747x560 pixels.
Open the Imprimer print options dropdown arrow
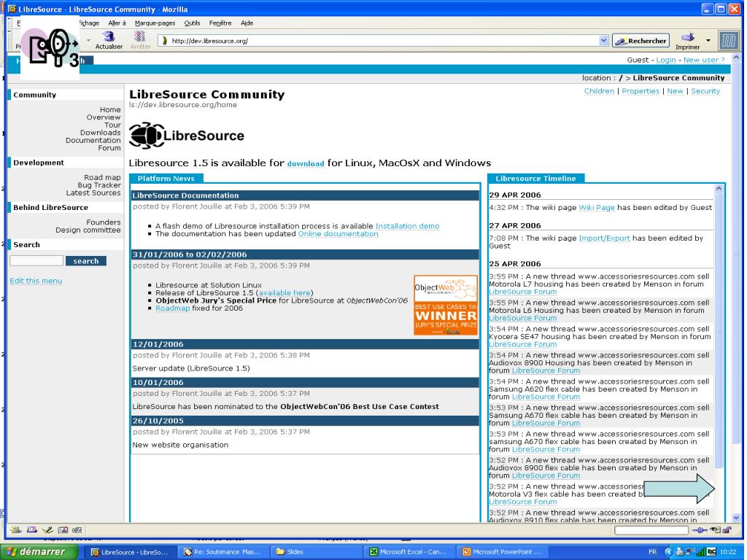coord(708,41)
